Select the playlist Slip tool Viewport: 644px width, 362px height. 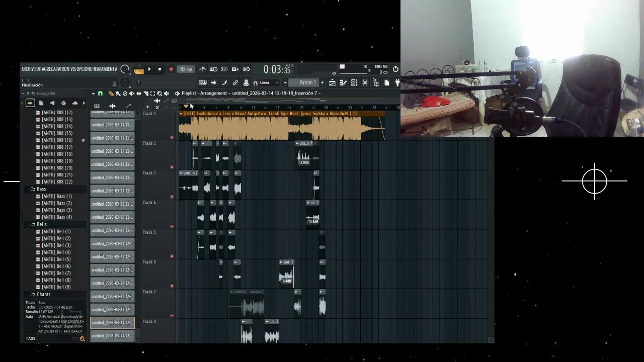[x=139, y=94]
